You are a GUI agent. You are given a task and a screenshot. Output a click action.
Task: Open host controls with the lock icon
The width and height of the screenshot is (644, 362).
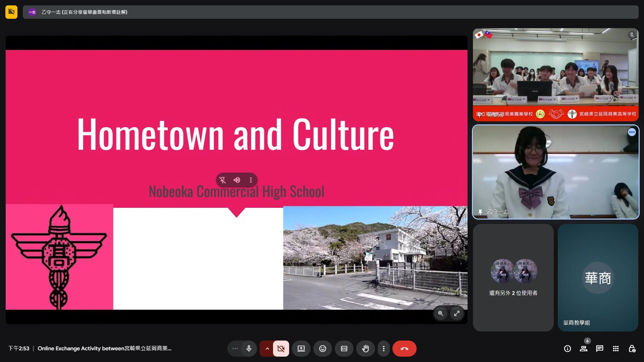tap(632, 349)
